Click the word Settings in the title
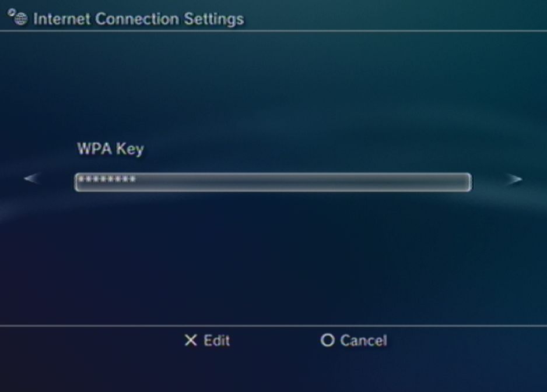547x392 pixels. (214, 19)
